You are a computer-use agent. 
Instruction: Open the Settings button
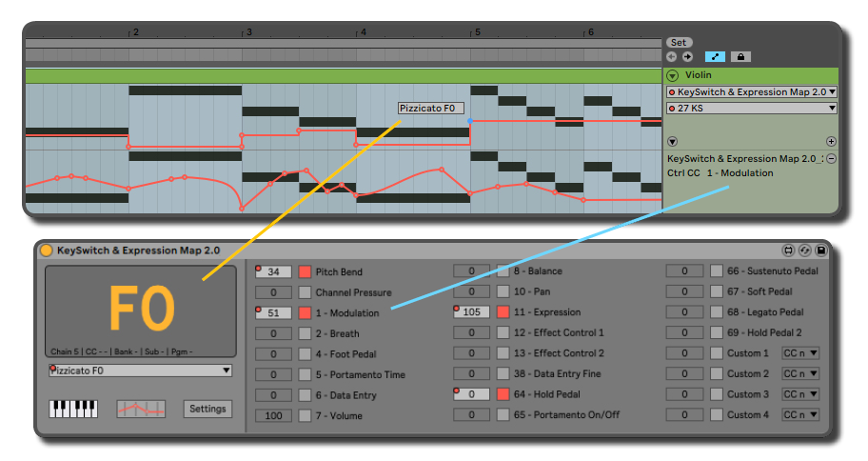coord(207,409)
